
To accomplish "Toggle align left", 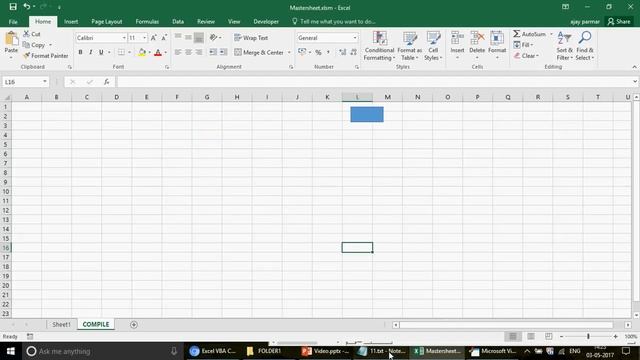I will [x=178, y=52].
